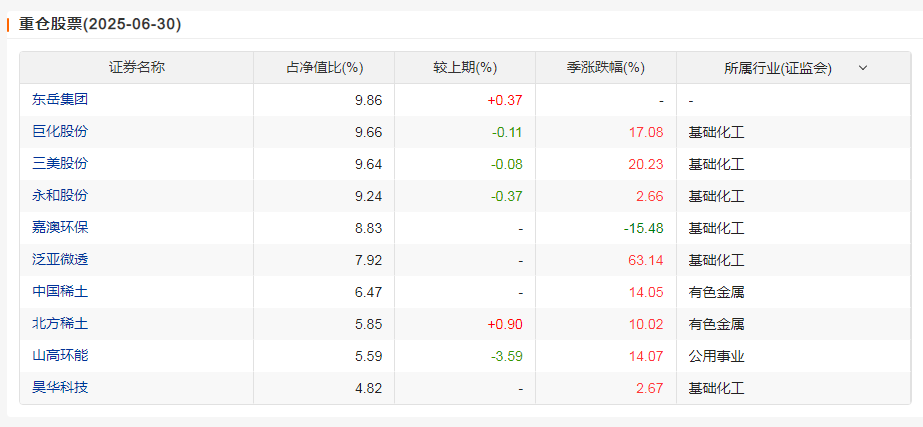
Task: Click the -0.08 change value
Action: pyautogui.click(x=507, y=164)
